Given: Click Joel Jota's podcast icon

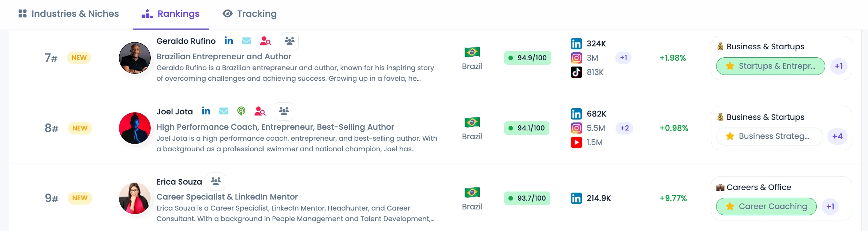Looking at the screenshot, I should coord(241,111).
